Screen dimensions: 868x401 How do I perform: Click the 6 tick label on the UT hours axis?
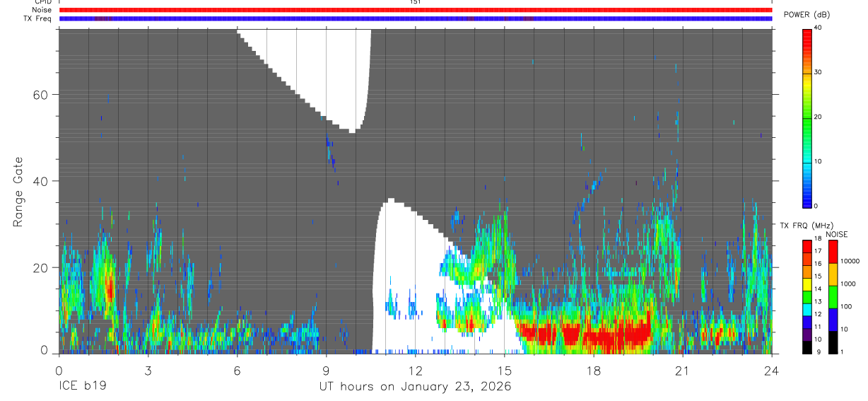(x=237, y=370)
